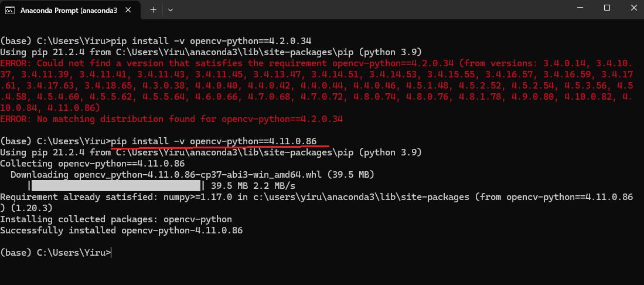Click the "Collecting opencv-python==4.11.0.86" line

pos(93,164)
